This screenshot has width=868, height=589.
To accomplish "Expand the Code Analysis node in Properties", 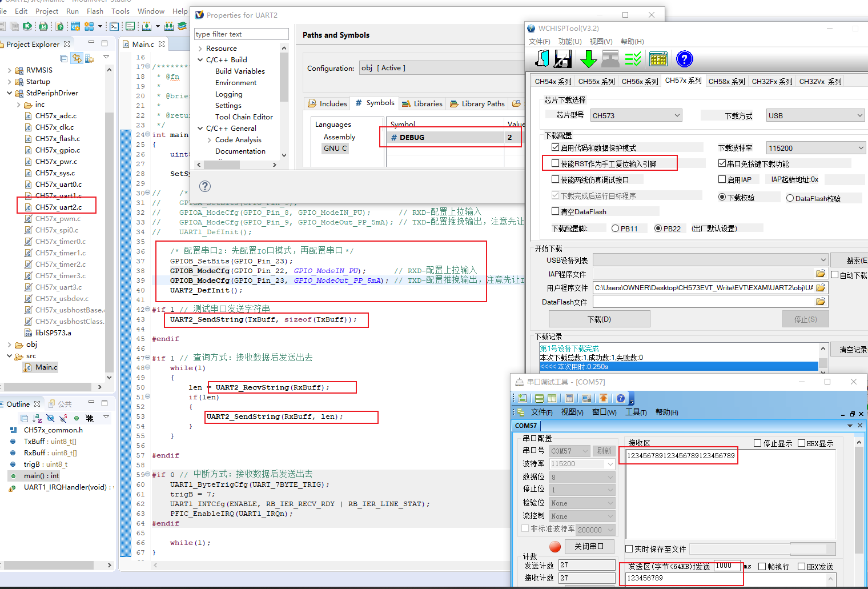I will [x=210, y=139].
